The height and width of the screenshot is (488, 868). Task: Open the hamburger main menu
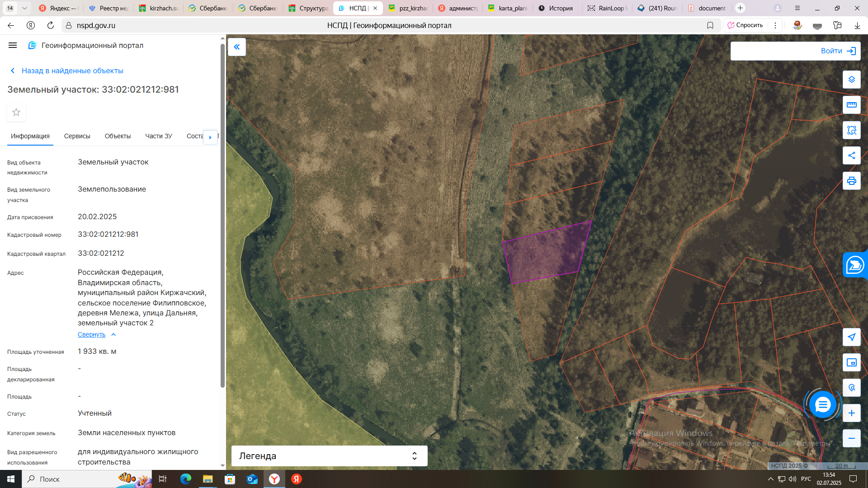coord(13,45)
